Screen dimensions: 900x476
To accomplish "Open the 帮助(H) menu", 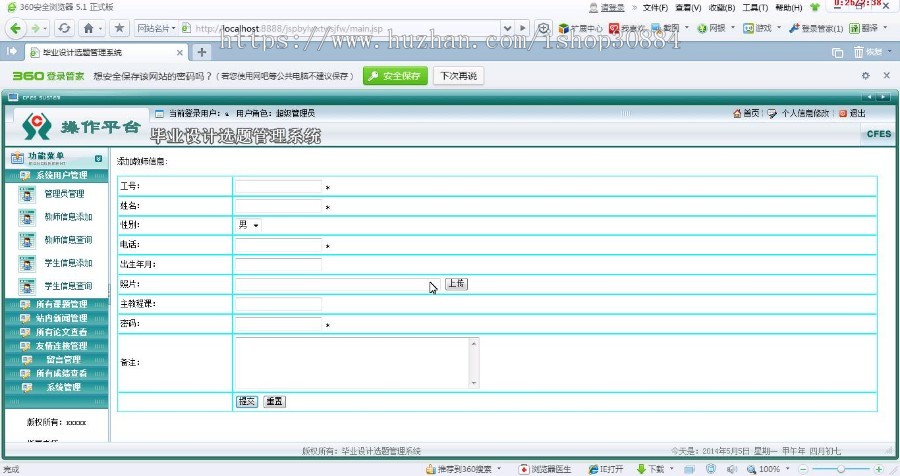I will point(788,8).
